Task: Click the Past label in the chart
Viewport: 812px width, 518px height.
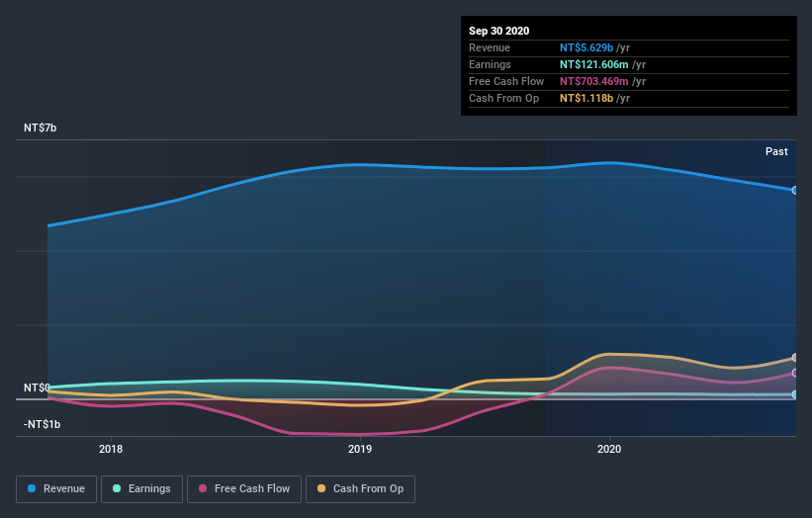Action: 776,151
